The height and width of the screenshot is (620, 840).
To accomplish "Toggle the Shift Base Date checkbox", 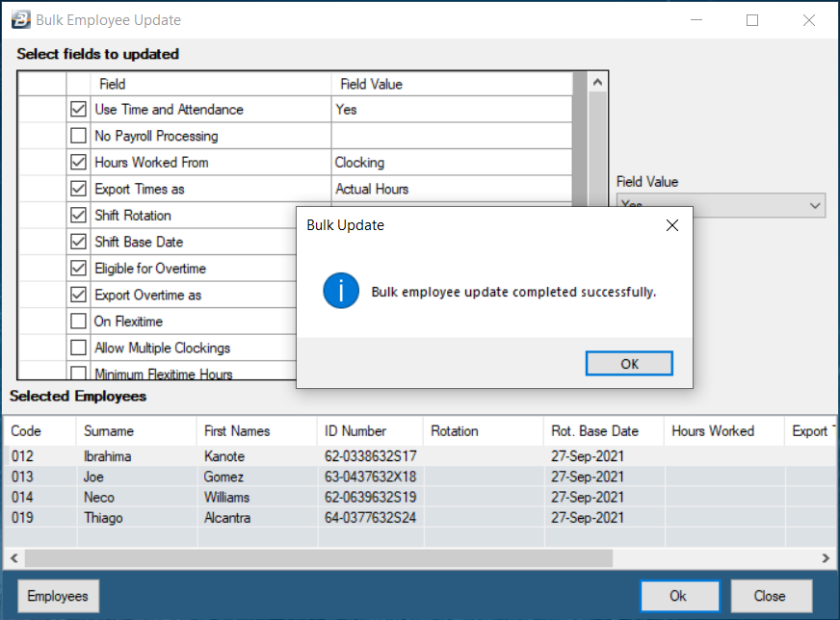I will coord(78,242).
